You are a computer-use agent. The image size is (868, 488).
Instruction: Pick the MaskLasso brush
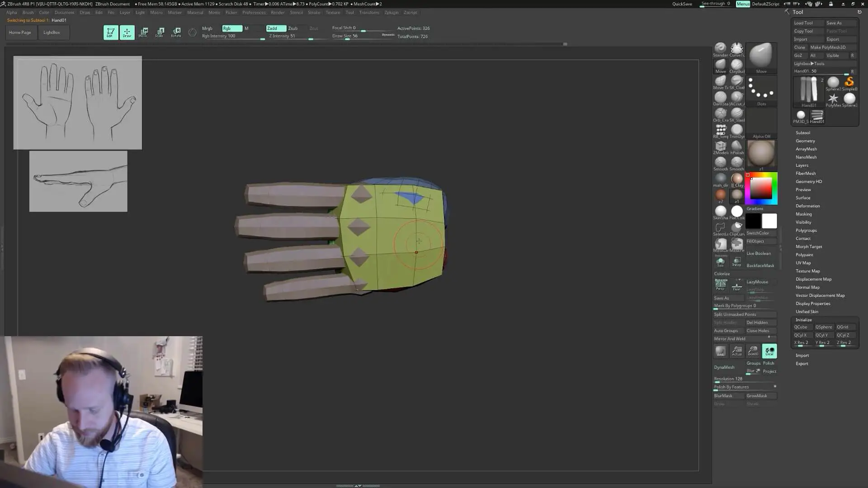click(720, 245)
